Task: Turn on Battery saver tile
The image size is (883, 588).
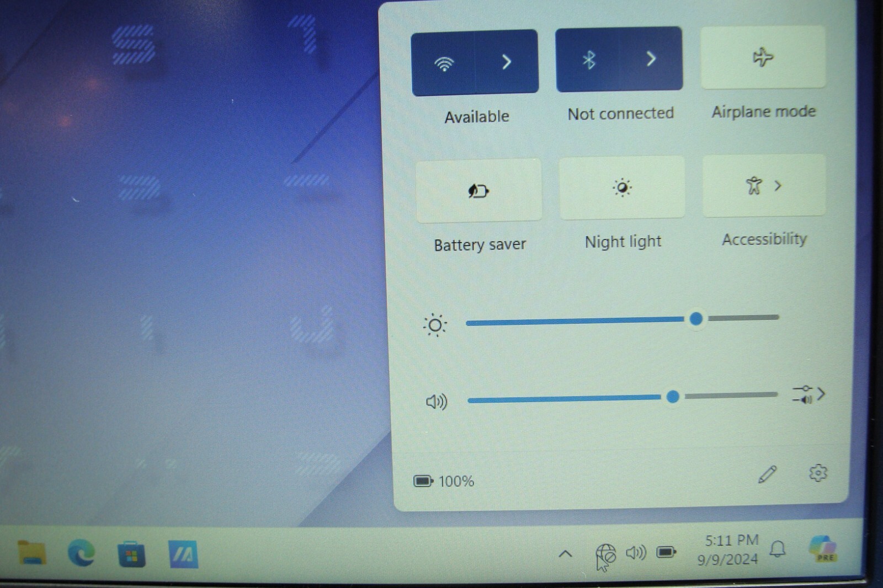Action: tap(478, 191)
